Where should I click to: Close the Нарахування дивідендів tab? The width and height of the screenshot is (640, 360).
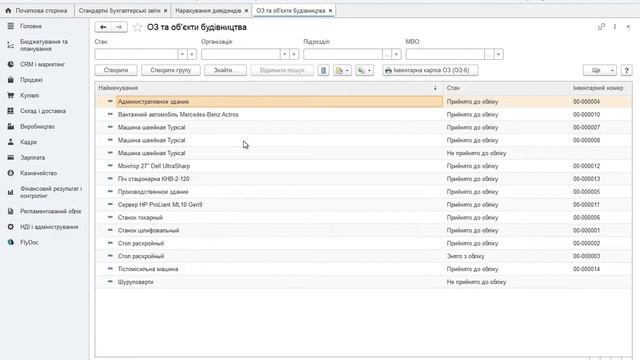[246, 11]
